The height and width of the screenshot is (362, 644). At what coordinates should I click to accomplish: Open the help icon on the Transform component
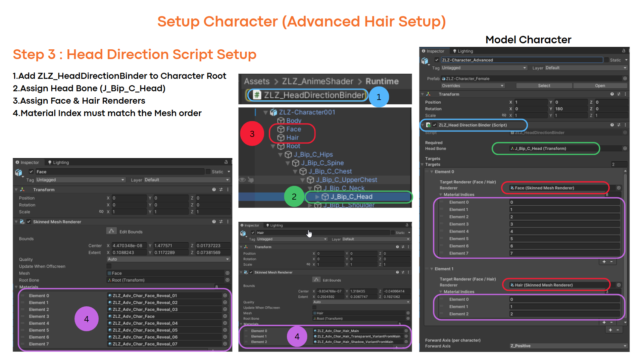(x=214, y=190)
